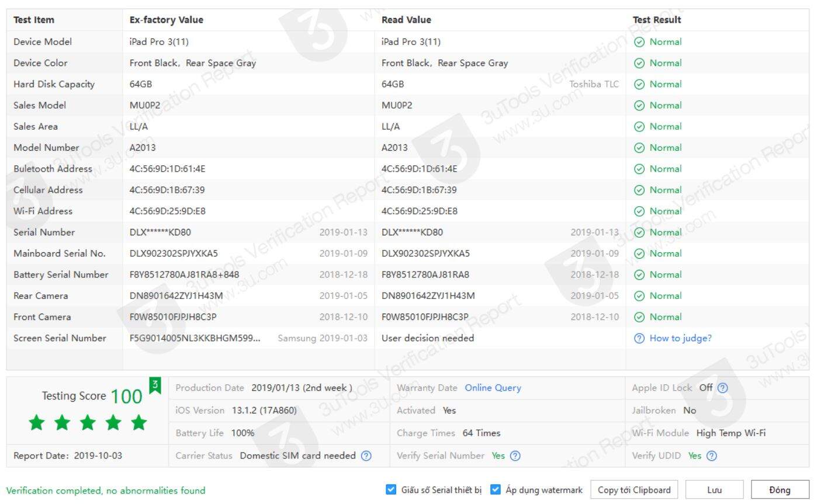The height and width of the screenshot is (504, 821).
Task: Click Normal check icon for Wi-Fi Address
Action: (639, 211)
